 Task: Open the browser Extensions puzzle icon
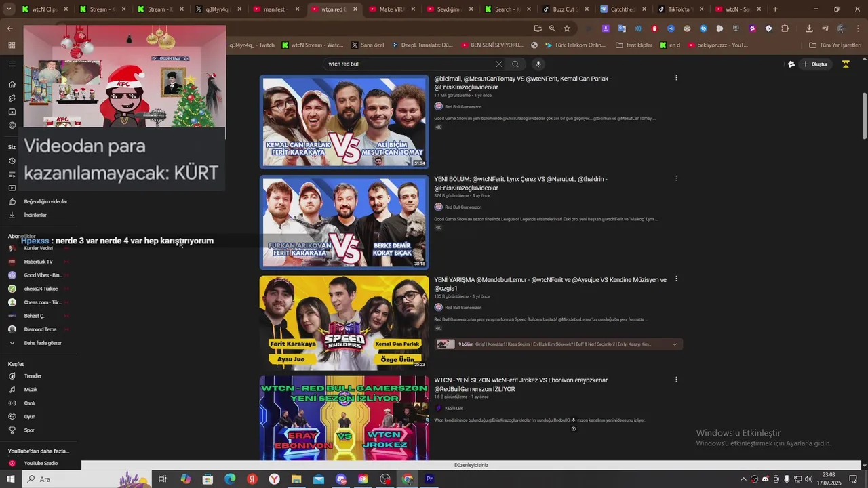[x=785, y=28]
